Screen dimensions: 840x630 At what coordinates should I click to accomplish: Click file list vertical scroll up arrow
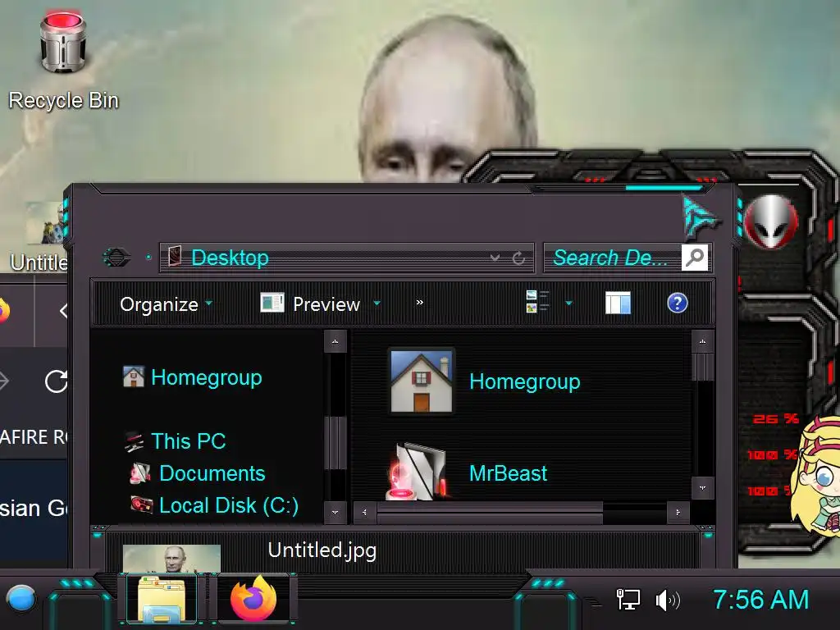(x=702, y=341)
